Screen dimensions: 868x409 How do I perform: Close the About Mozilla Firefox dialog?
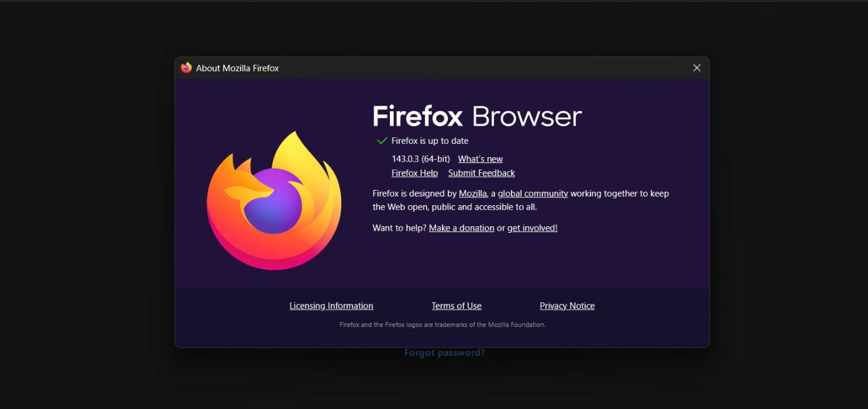696,68
